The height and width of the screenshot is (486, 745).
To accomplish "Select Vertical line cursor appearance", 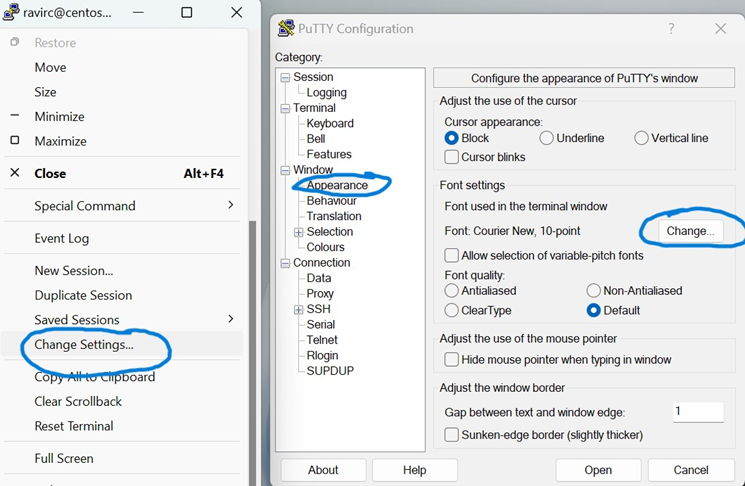I will 641,138.
